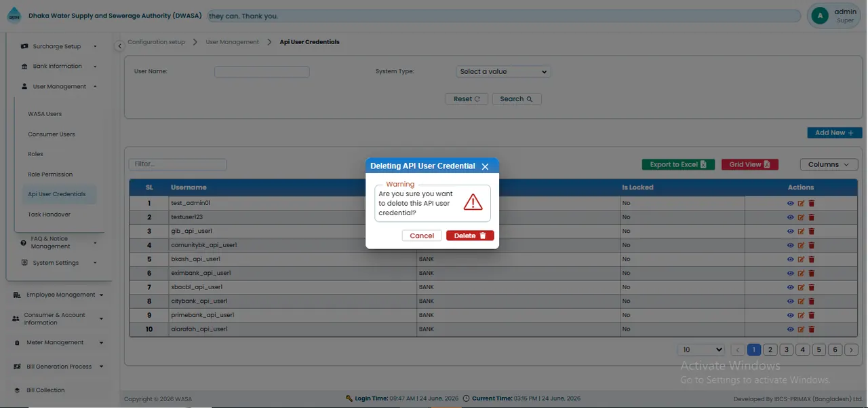Screen dimensions: 868x408
Task: Open the Columns dropdown
Action: pos(829,164)
